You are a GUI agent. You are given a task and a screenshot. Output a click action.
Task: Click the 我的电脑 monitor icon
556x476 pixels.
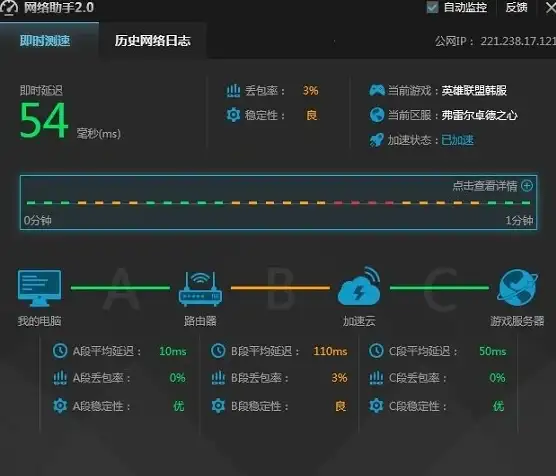tap(39, 288)
